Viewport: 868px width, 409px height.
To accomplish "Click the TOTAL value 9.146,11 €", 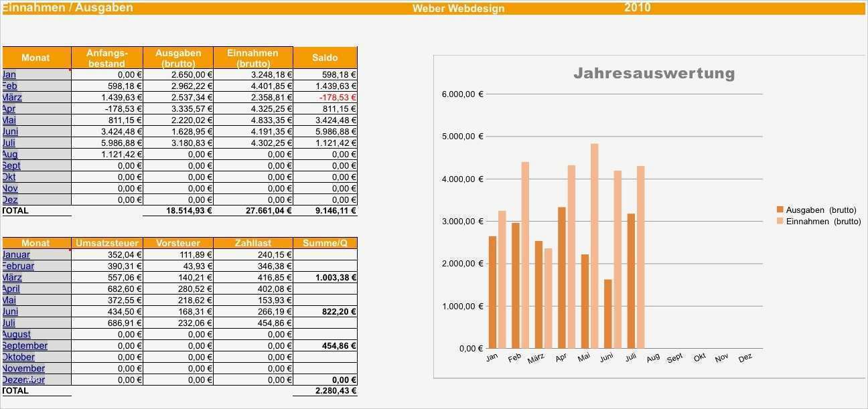I will pos(336,210).
